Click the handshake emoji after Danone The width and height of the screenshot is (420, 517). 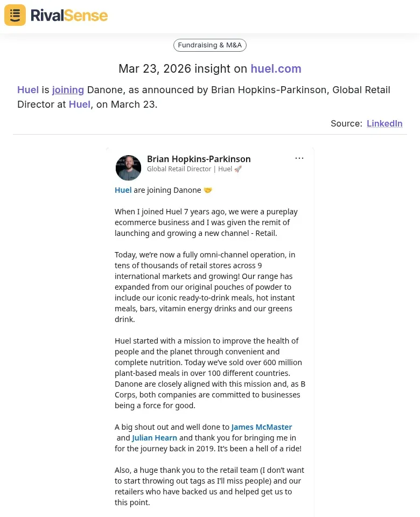(208, 190)
